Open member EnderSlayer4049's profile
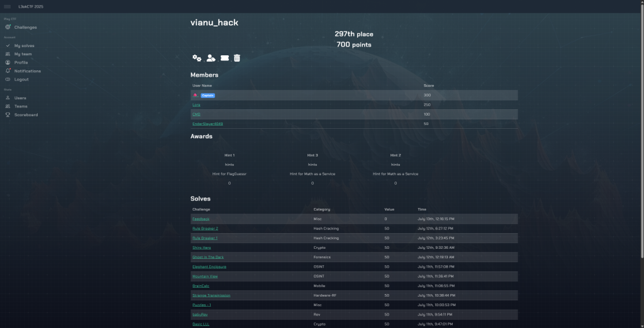Image resolution: width=644 pixels, height=328 pixels. point(208,124)
